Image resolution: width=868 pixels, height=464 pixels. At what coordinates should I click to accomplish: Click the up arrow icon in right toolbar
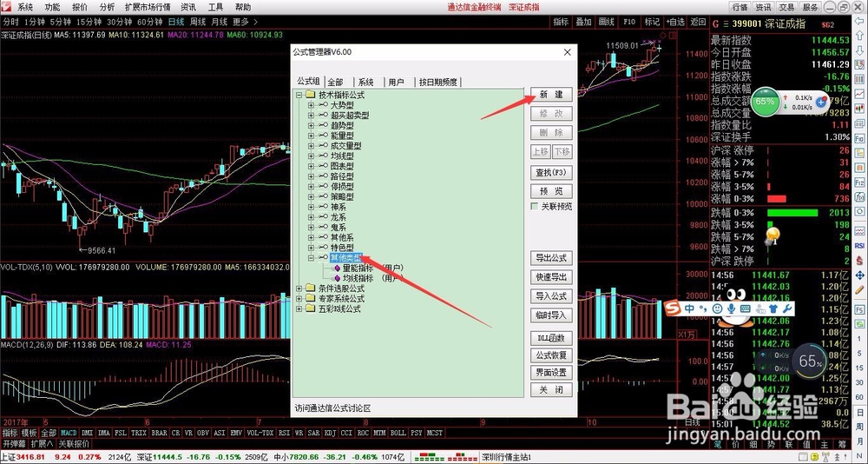859,35
